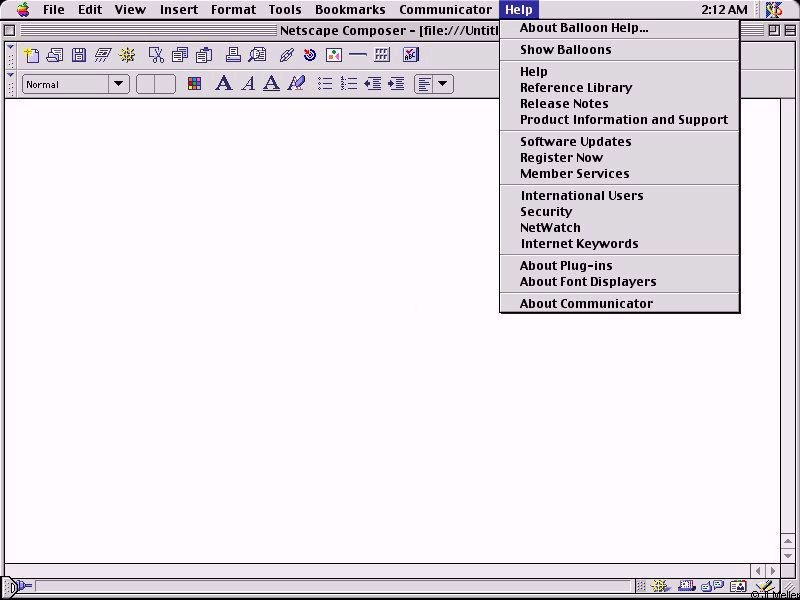This screenshot has width=800, height=600.
Task: Click the vertical scrollbar down arrow
Action: click(x=788, y=555)
